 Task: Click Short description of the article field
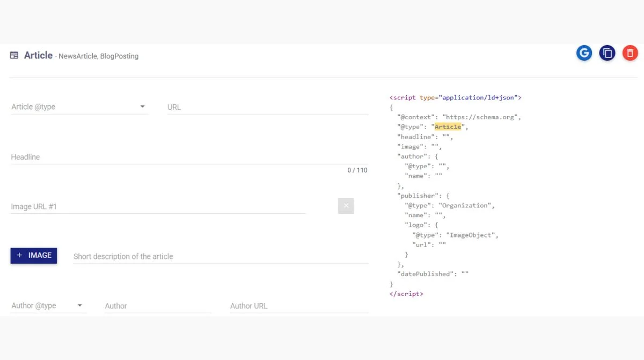point(221,256)
